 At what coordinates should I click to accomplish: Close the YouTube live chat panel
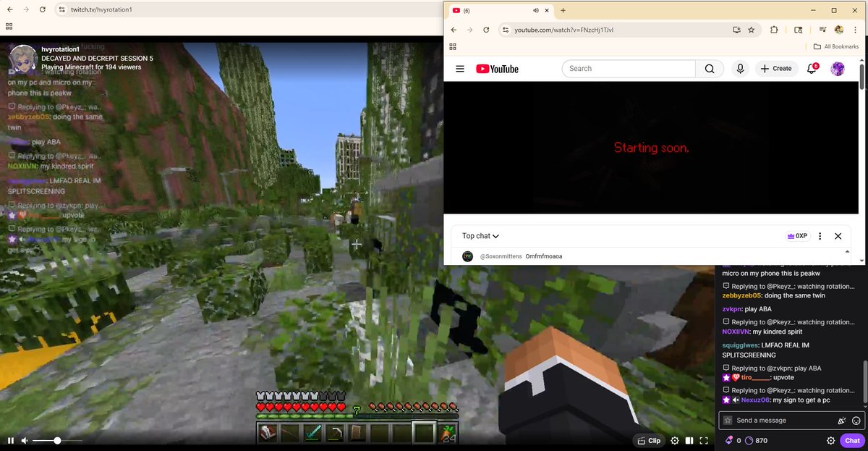[x=838, y=236]
